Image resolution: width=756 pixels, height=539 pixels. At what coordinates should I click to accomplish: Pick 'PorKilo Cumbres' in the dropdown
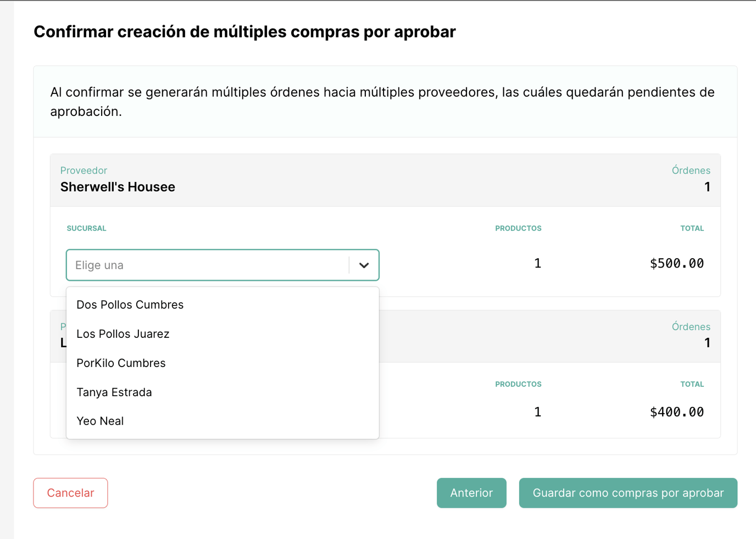pos(121,363)
